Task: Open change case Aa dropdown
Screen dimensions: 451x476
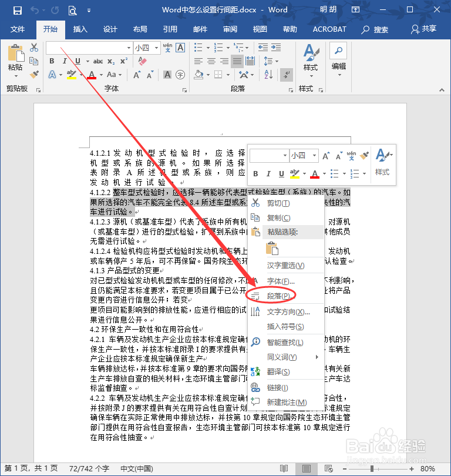Action: (114, 75)
